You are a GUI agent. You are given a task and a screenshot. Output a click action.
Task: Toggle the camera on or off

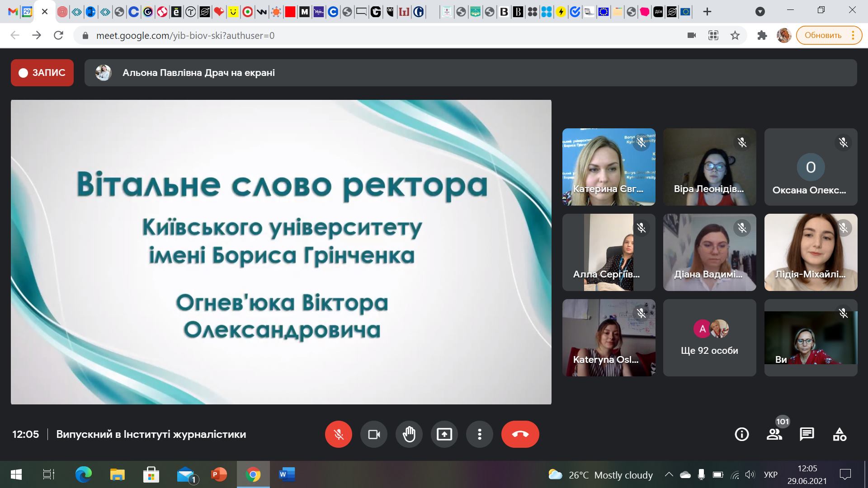374,434
